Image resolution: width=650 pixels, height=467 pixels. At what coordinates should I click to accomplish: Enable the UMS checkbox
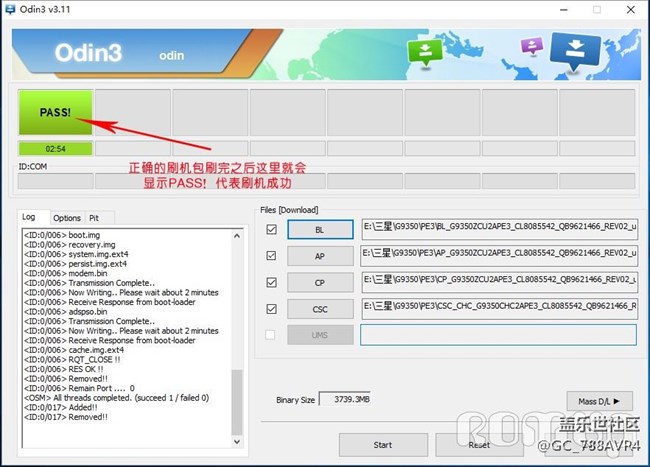tap(272, 335)
